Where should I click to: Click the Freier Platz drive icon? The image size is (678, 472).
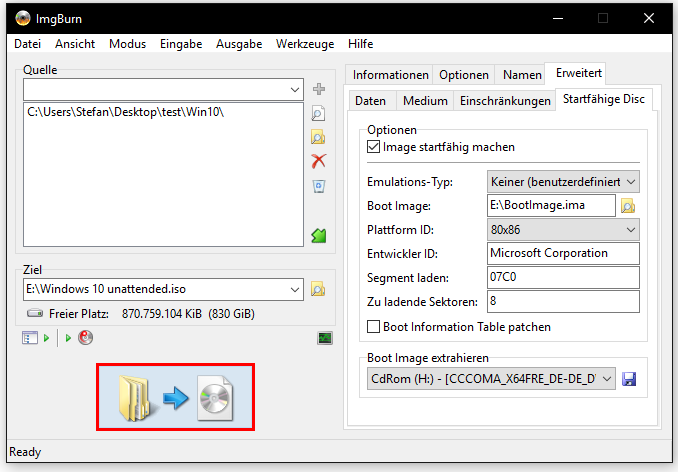(x=35, y=313)
